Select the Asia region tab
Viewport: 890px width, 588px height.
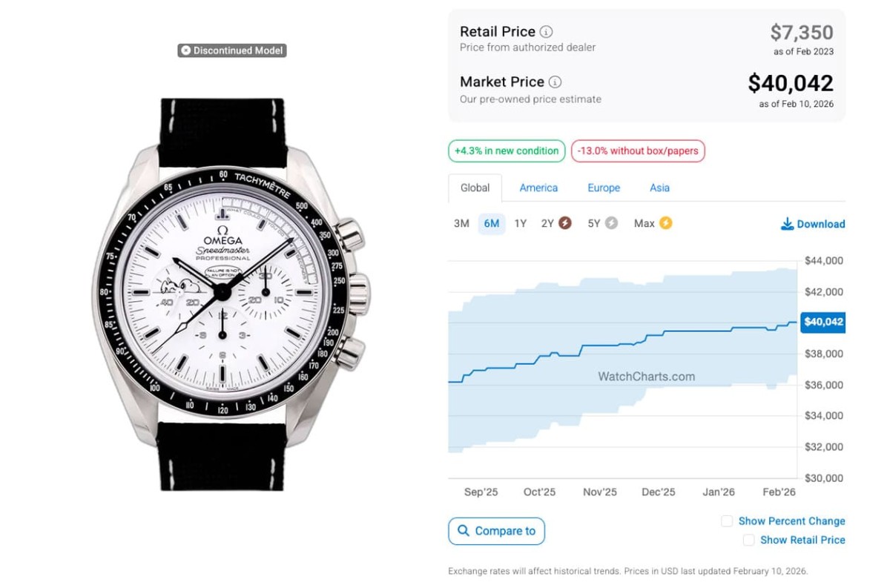(x=659, y=188)
